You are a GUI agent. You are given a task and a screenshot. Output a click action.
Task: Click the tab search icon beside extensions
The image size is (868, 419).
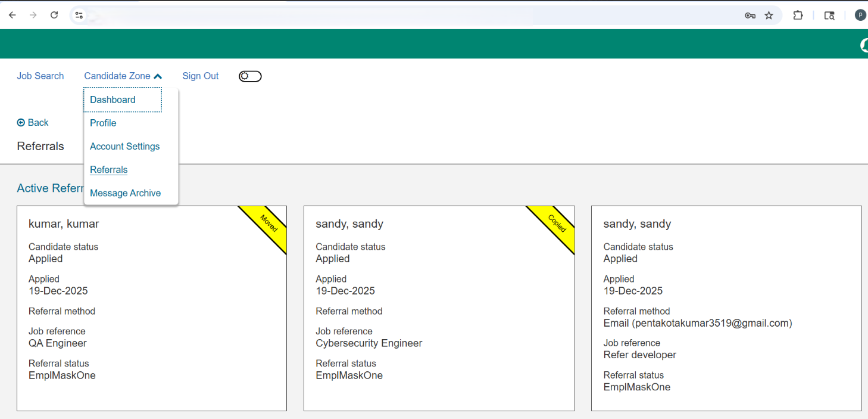tap(829, 15)
